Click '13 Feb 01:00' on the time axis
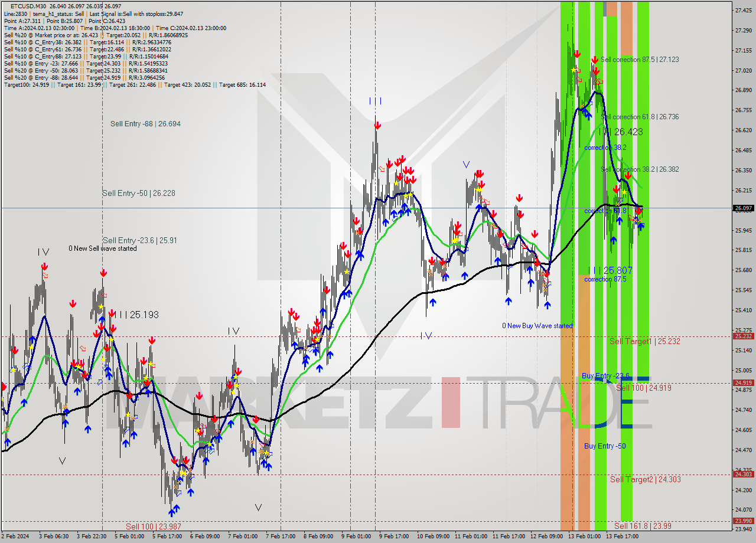756x543 pixels. tap(584, 537)
